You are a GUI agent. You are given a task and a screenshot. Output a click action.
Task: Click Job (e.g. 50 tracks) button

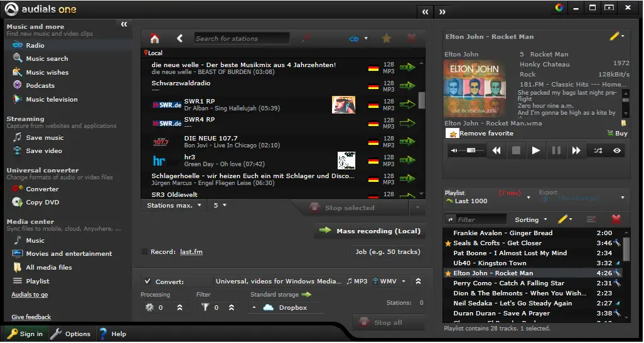click(x=388, y=252)
